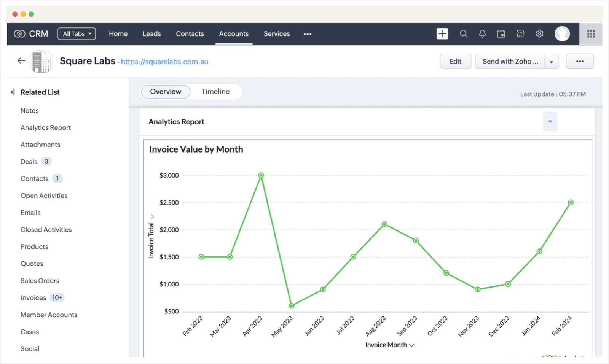Open Member Accounts in the related list
Image resolution: width=609 pixels, height=364 pixels.
(x=49, y=315)
